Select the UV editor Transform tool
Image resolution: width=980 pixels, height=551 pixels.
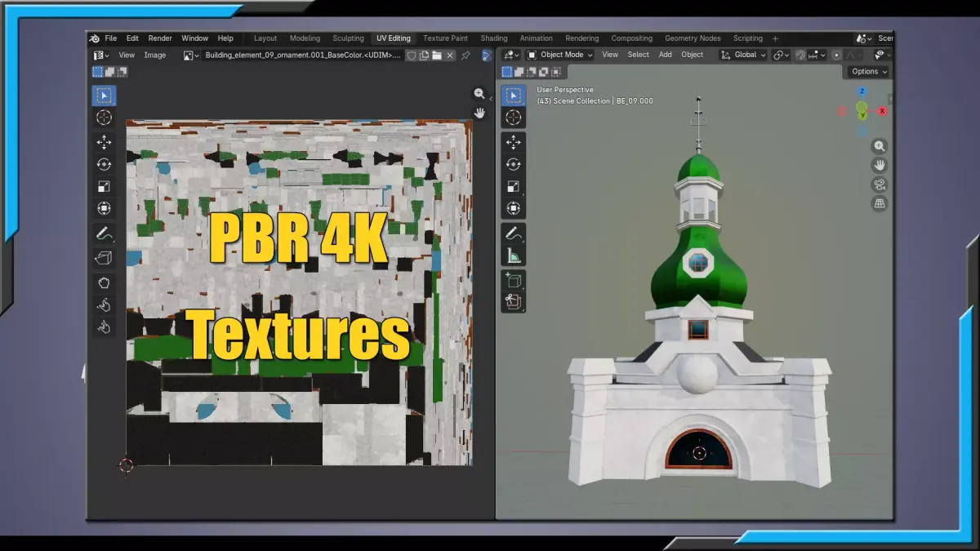[104, 209]
